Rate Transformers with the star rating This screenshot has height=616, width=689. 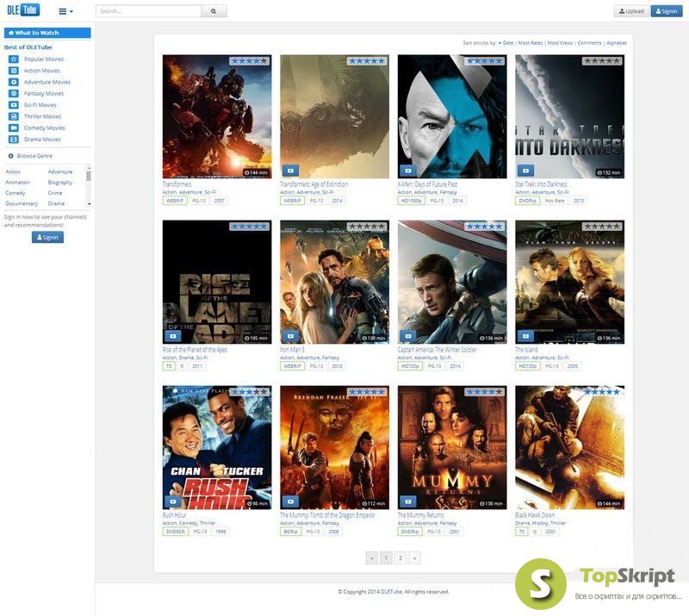[249, 61]
